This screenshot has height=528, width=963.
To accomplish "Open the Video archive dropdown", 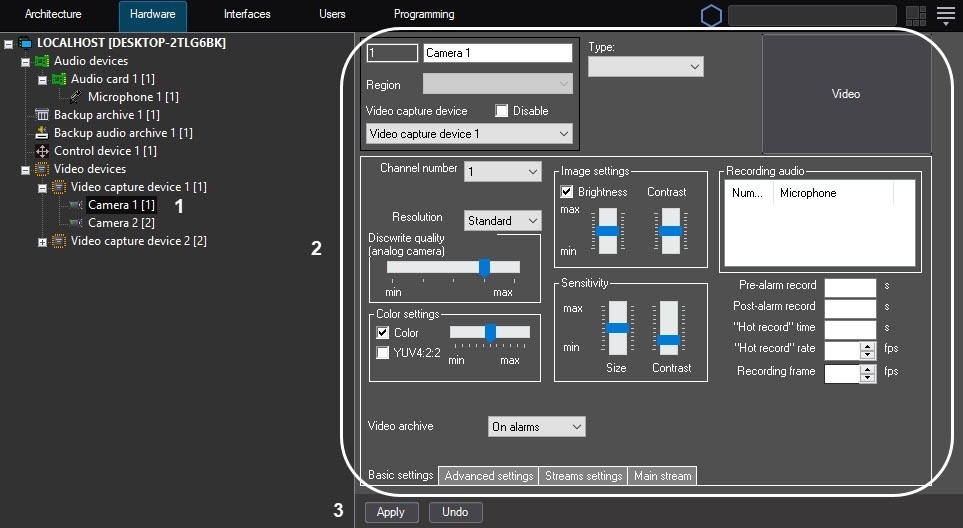I will coord(536,427).
